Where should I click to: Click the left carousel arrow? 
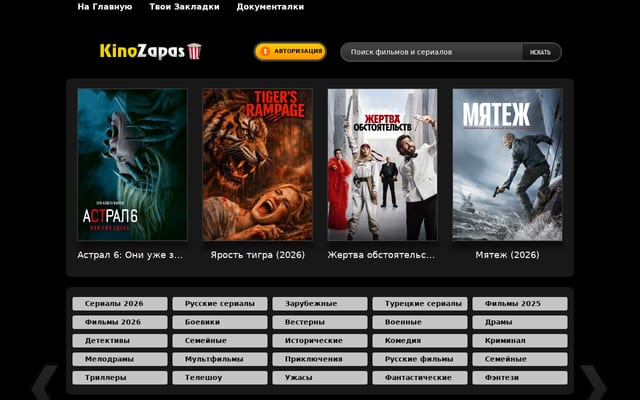pyautogui.click(x=44, y=383)
